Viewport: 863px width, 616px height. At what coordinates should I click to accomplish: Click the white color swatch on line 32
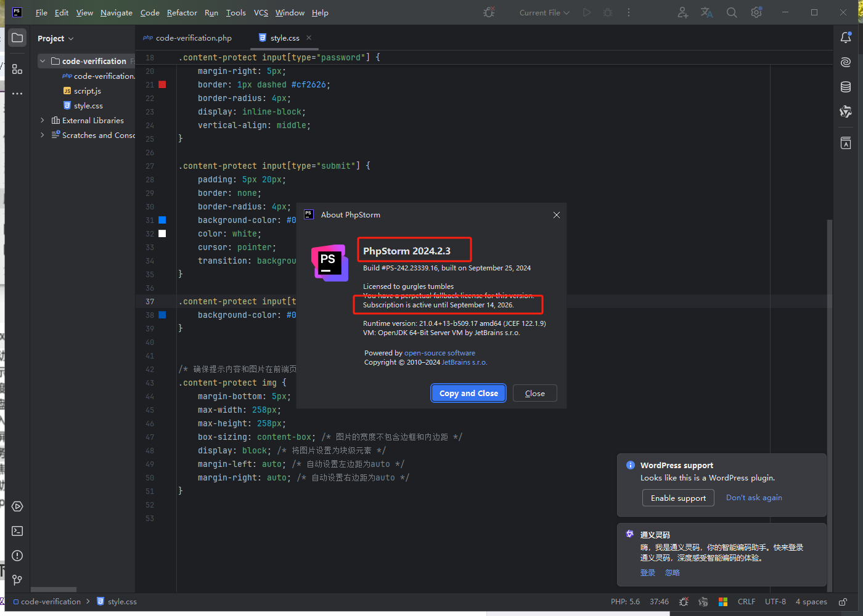tap(162, 233)
